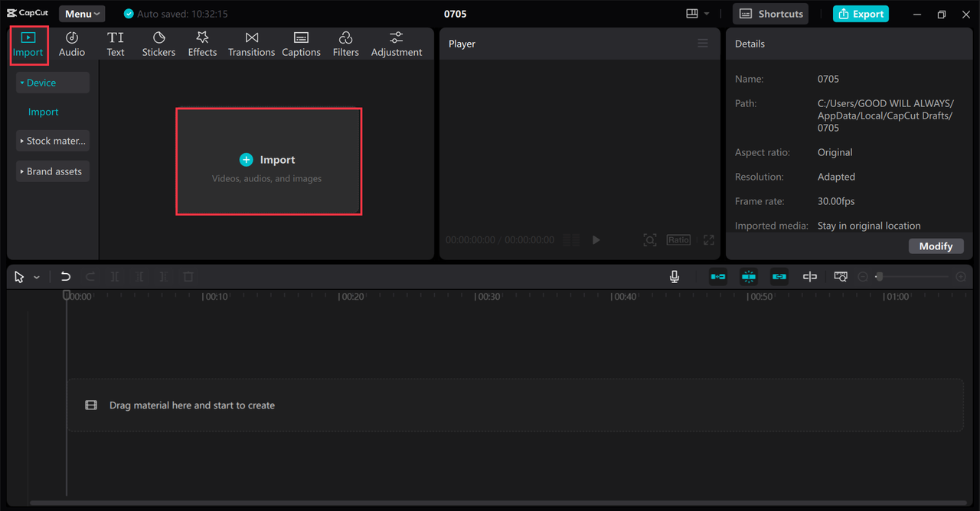Open the Player panel menu
The height and width of the screenshot is (511, 980).
pos(703,44)
